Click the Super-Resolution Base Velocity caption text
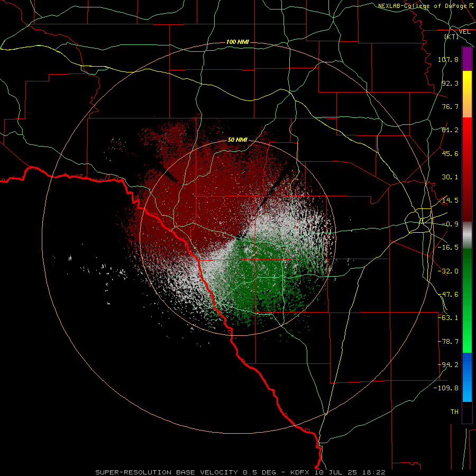 [x=241, y=472]
